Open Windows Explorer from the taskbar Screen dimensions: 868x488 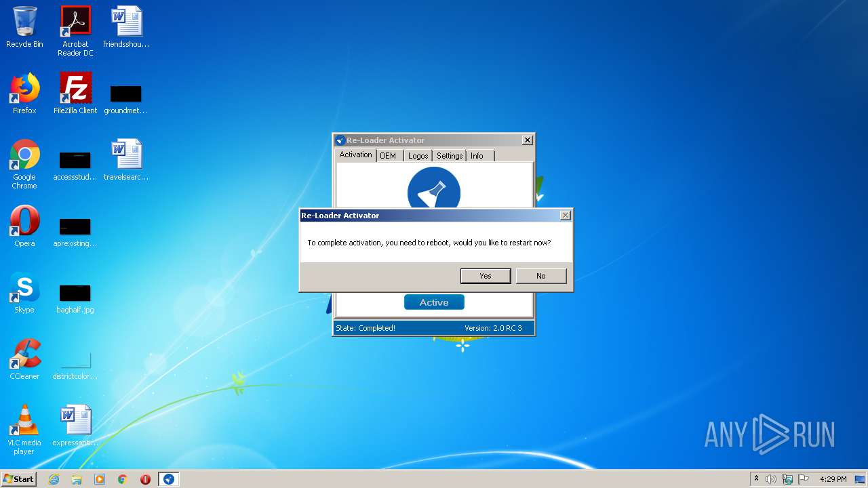(77, 479)
